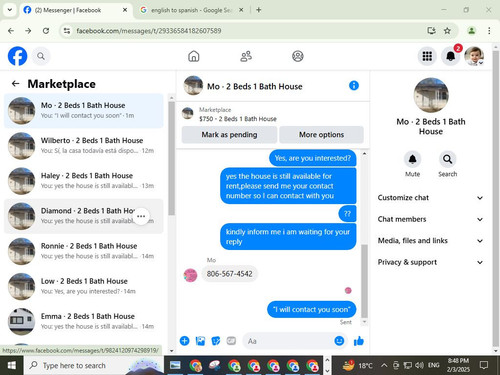Search in conversation magnifier icon
Viewport: 500px width, 375px height.
point(447,159)
